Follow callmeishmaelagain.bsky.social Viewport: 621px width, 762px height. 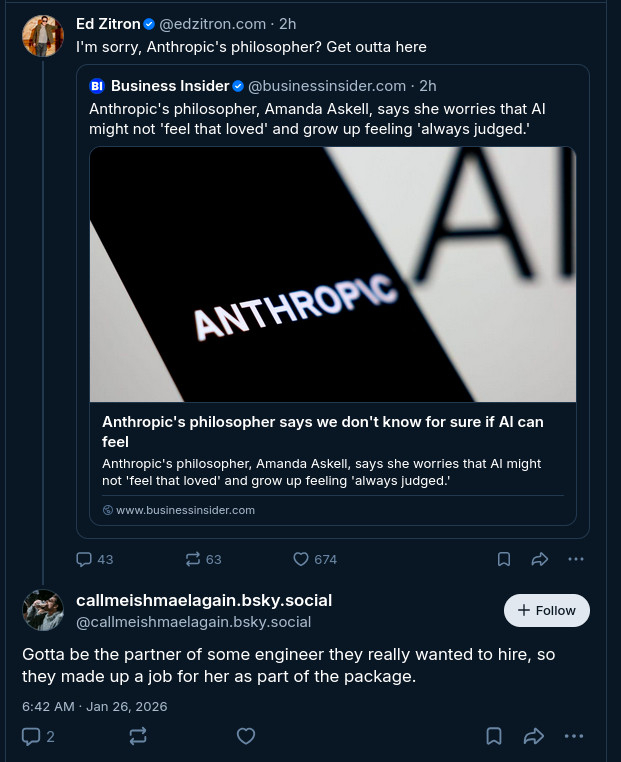546,610
